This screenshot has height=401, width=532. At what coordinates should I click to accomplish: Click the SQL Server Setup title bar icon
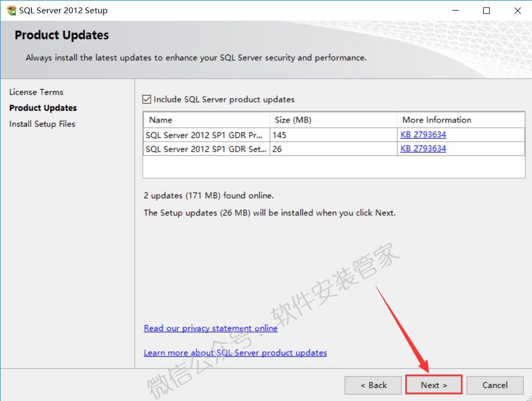click(x=11, y=10)
